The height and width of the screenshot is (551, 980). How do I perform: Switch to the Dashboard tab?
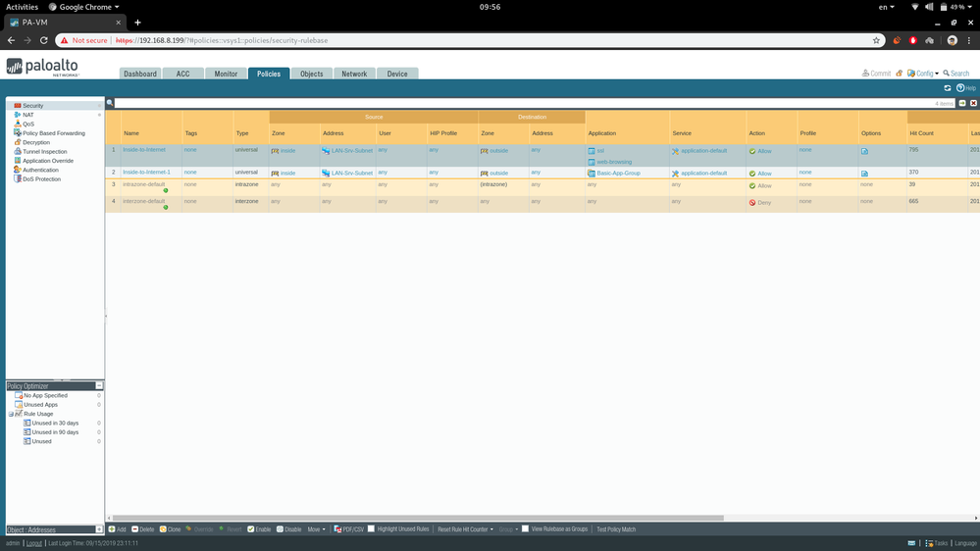click(140, 74)
